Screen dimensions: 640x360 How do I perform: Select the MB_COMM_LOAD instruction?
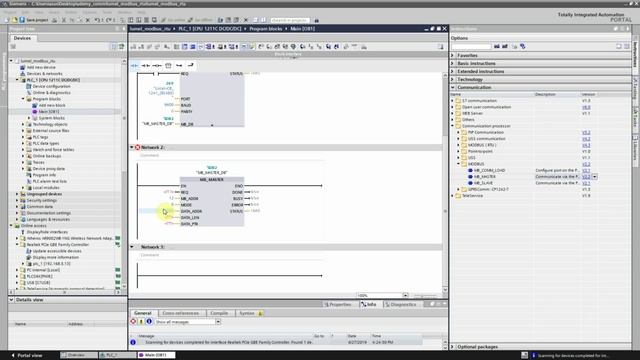pos(489,170)
